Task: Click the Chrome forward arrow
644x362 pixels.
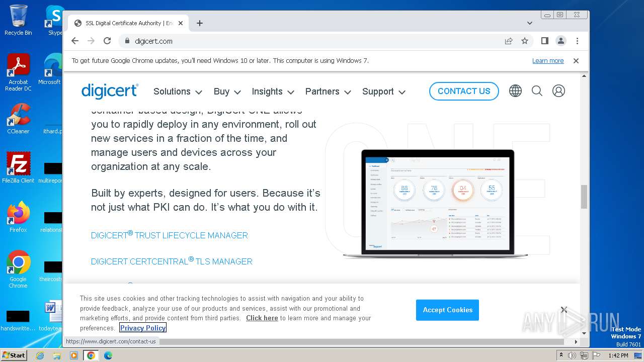Action: (x=91, y=41)
